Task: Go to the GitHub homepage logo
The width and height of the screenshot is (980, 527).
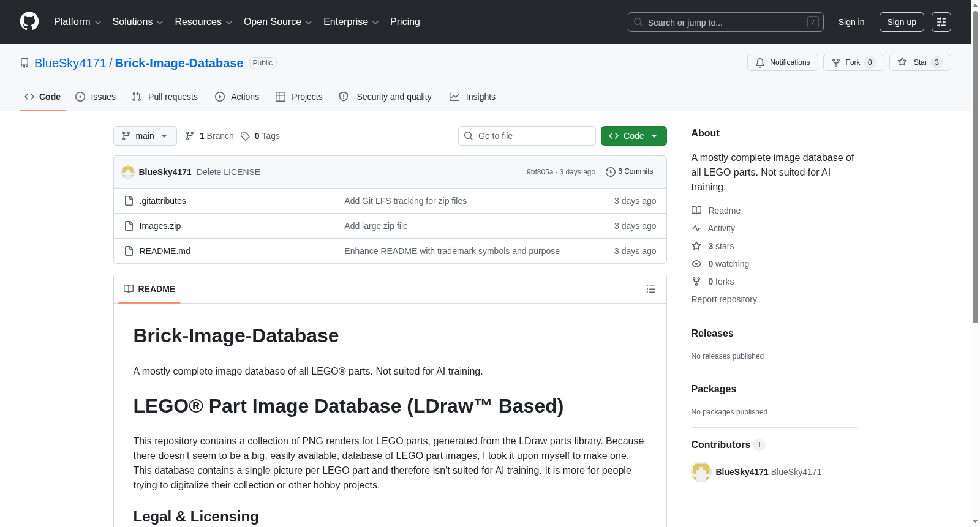Action: coord(29,22)
